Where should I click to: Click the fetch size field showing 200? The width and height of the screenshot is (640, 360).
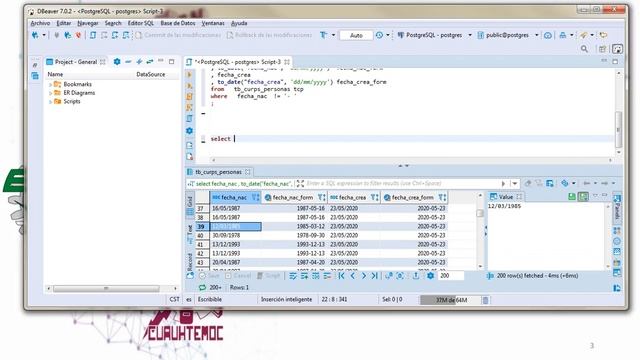coord(451,276)
